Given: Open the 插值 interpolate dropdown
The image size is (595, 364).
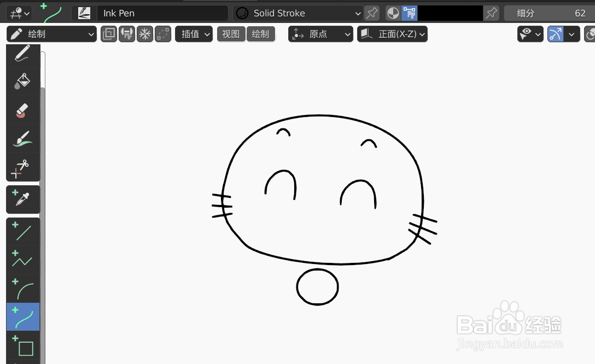Looking at the screenshot, I should point(194,34).
